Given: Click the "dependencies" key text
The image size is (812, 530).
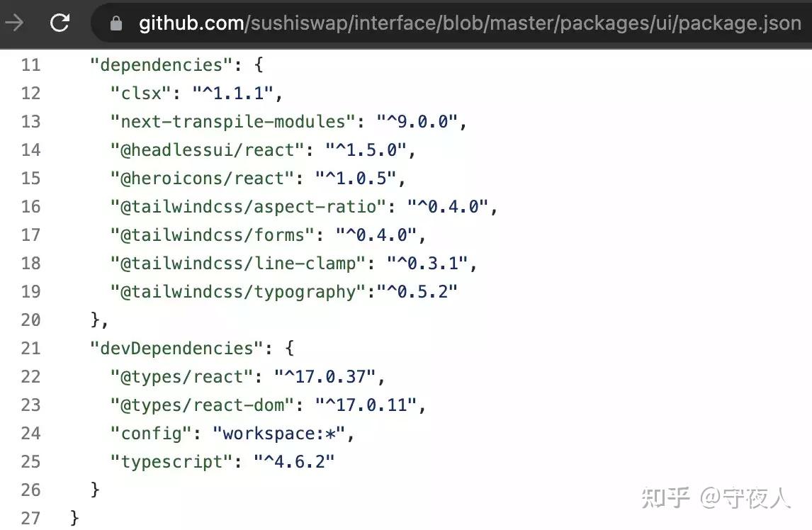Looking at the screenshot, I should pos(161,64).
